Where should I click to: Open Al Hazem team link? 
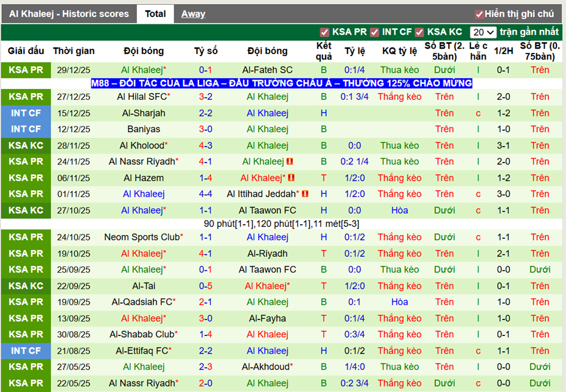144,178
